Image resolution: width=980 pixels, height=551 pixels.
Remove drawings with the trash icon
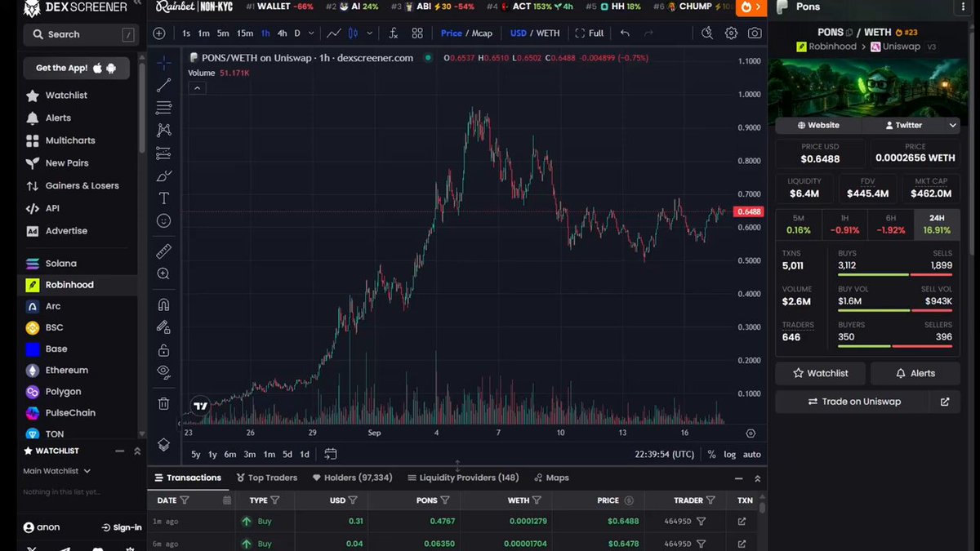(163, 403)
